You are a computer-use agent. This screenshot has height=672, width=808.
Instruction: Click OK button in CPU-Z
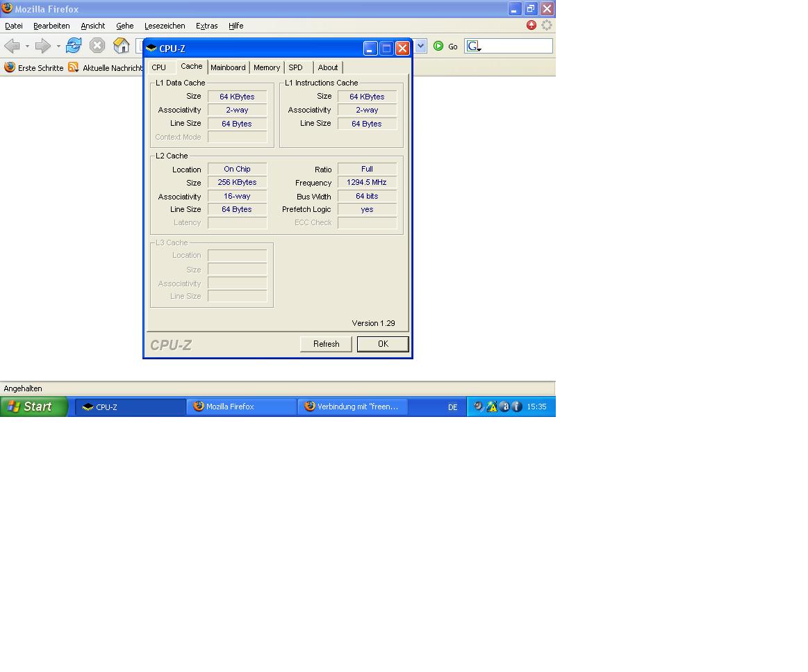[x=383, y=344]
